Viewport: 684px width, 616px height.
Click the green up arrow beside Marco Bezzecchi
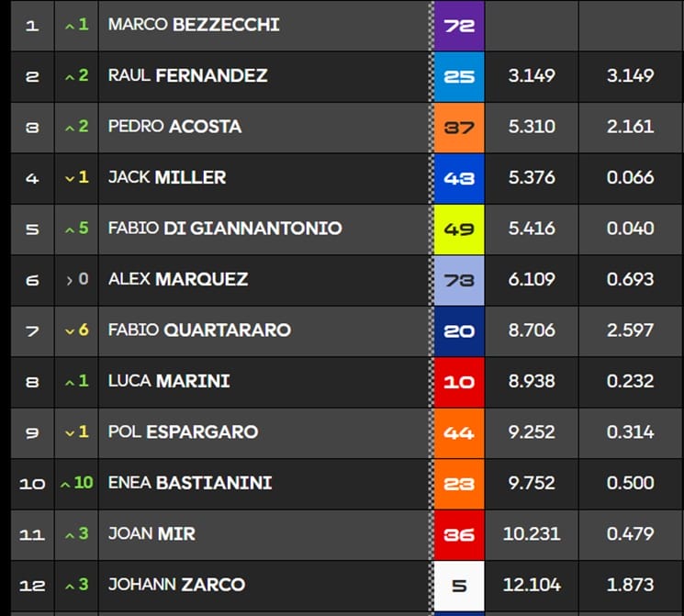69,25
